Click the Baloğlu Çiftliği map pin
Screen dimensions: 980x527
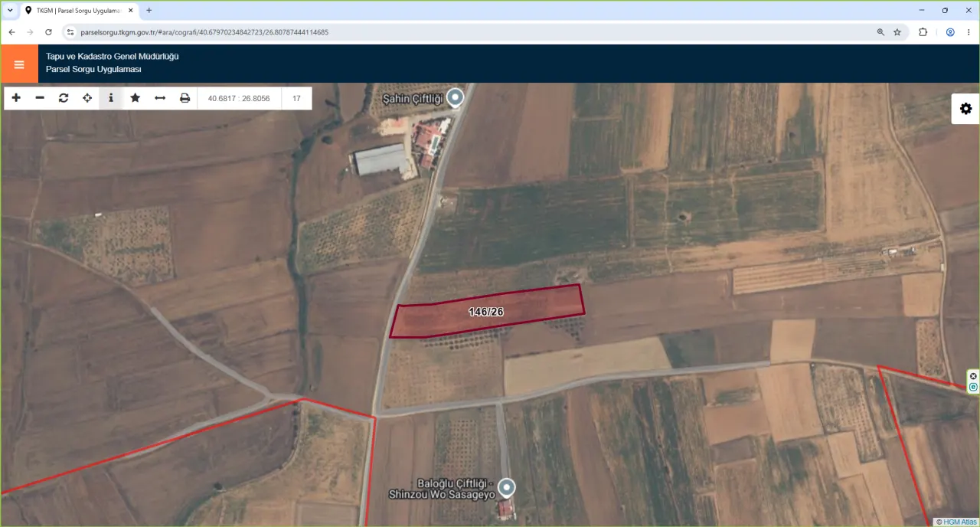click(506, 487)
